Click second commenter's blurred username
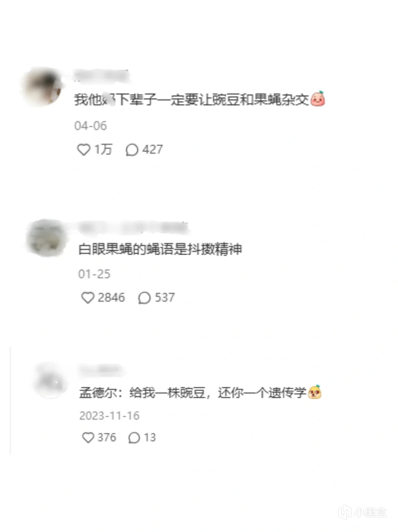The image size is (398, 532). click(133, 227)
